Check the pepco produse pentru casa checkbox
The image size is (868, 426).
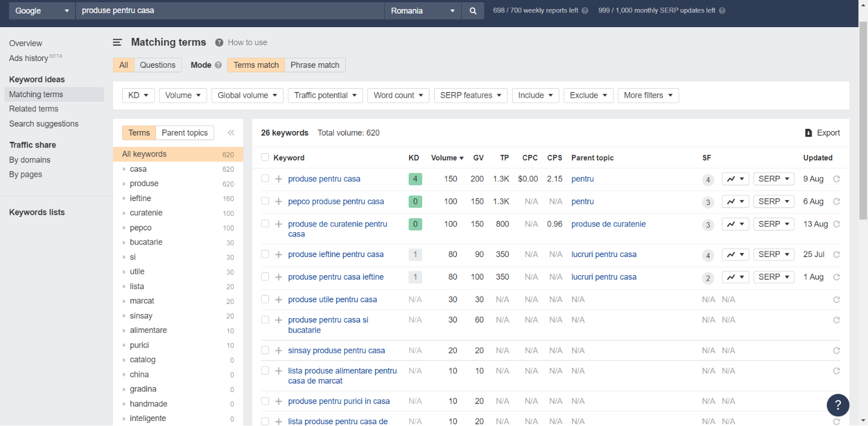click(265, 201)
